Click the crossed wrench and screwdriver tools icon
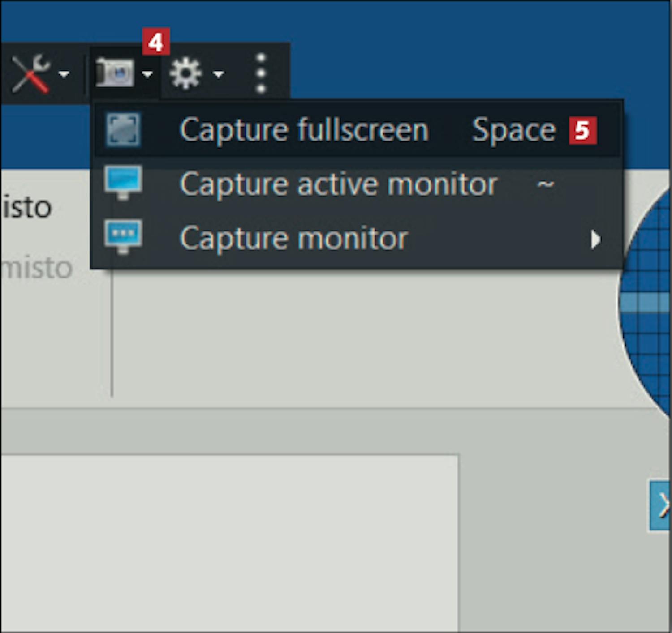The image size is (672, 633). coord(30,73)
